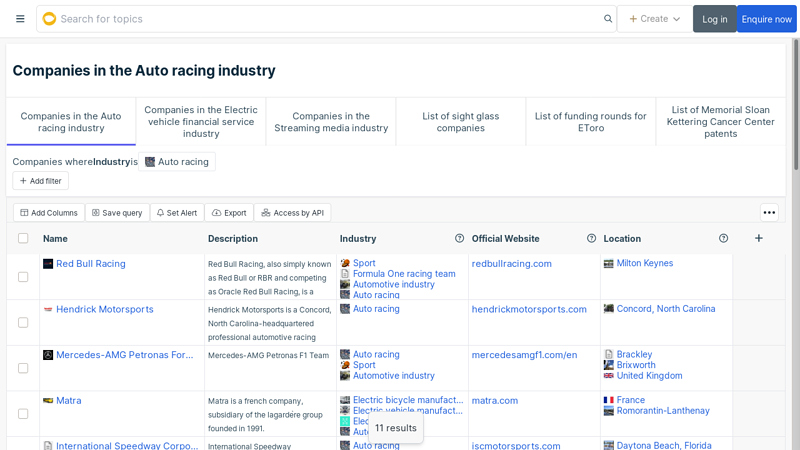This screenshot has height=450, width=800.
Task: Open Brixworth location link
Action: pyautogui.click(x=636, y=365)
